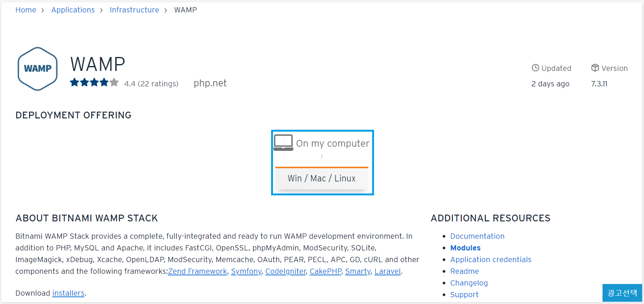The width and height of the screenshot is (644, 304).
Task: Open the Support resource link
Action: pyautogui.click(x=465, y=295)
